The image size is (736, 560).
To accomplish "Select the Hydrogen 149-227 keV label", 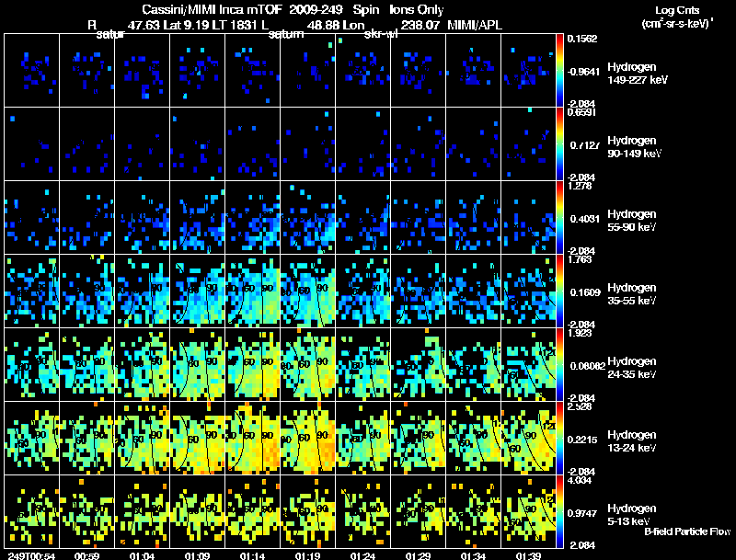I will 638,74.
